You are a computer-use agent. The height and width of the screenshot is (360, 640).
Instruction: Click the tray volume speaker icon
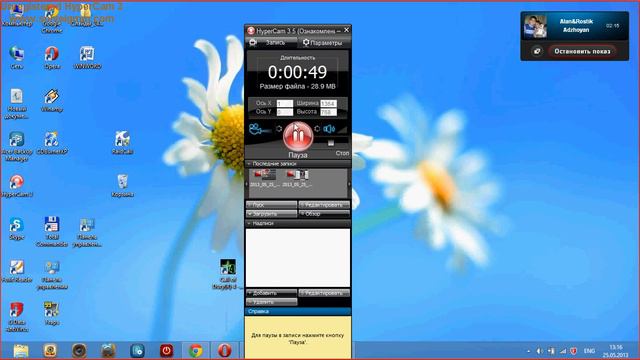(x=539, y=351)
